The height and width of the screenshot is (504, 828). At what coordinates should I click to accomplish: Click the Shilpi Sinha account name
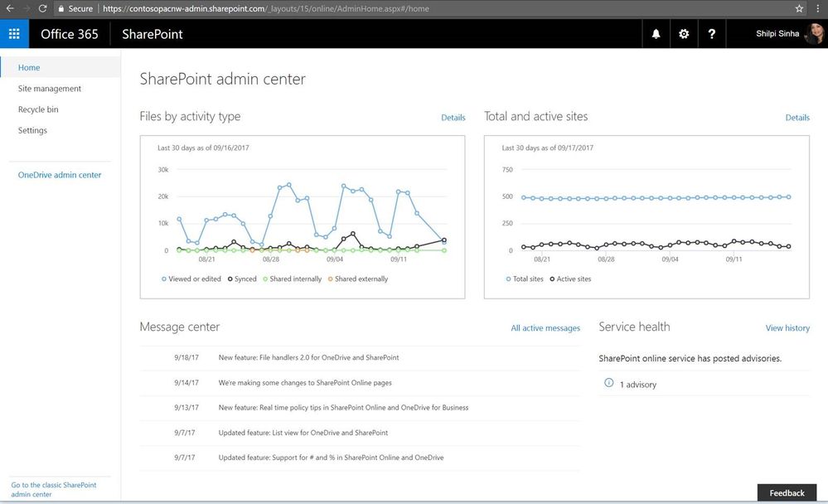(777, 34)
